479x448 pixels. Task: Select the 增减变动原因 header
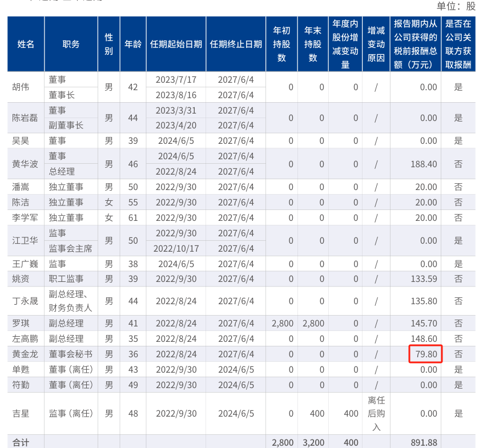[x=376, y=44]
